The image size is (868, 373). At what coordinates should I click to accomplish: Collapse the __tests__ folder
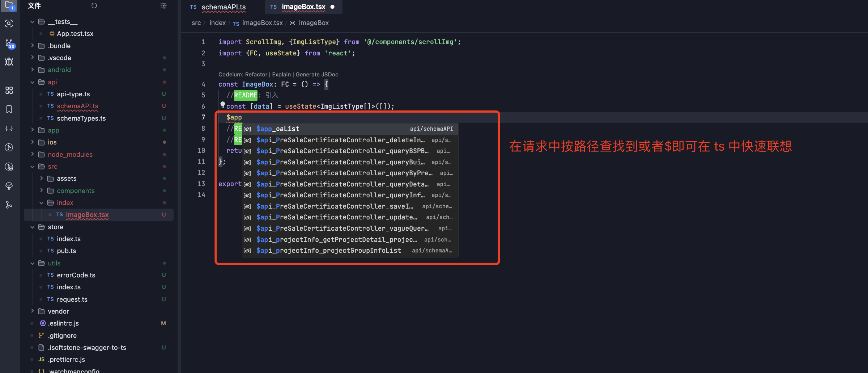coord(32,22)
